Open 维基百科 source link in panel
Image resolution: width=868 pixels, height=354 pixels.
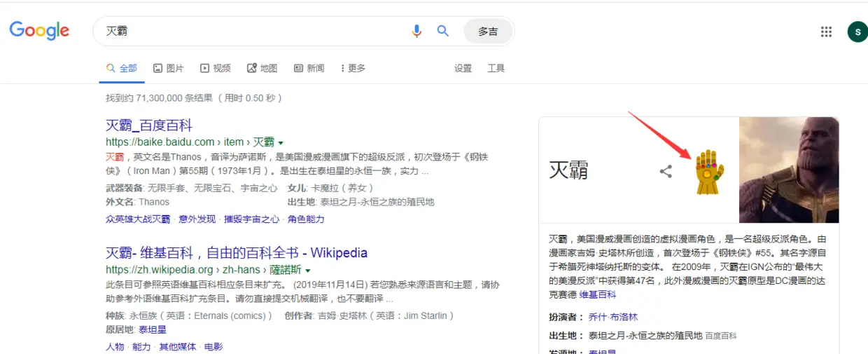pyautogui.click(x=598, y=294)
